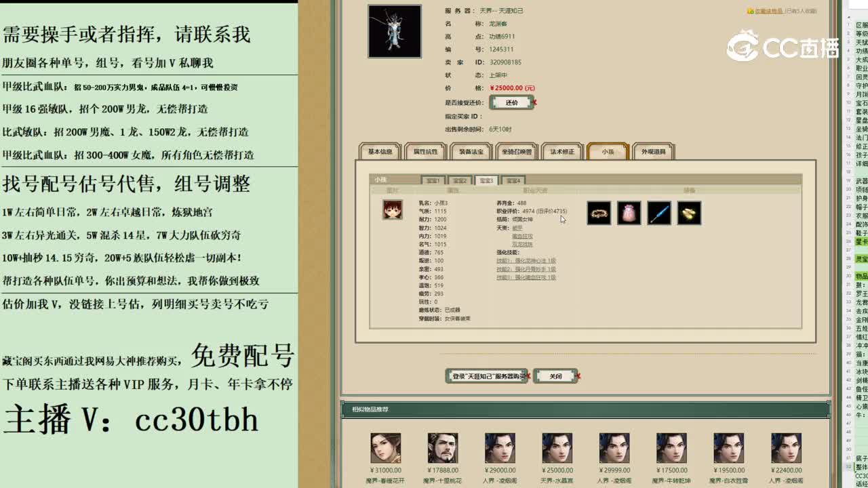Click the pink pouch equipment icon
The width and height of the screenshot is (868, 488).
tap(629, 213)
